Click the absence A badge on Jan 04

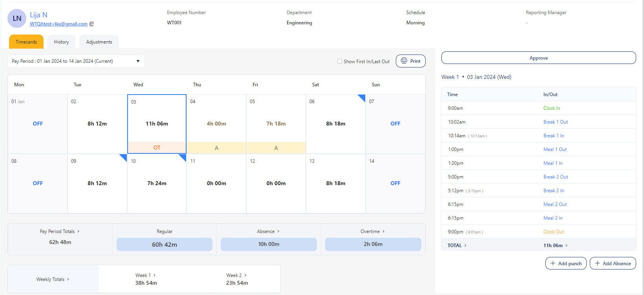[216, 148]
